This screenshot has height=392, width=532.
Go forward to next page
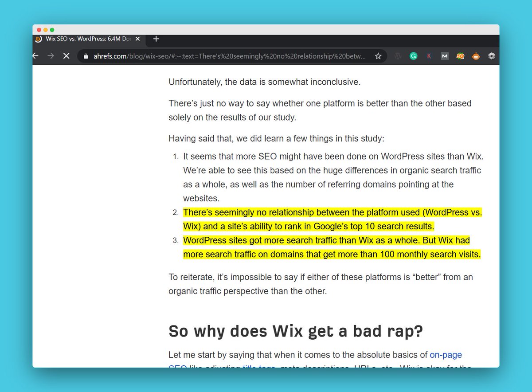click(x=51, y=56)
